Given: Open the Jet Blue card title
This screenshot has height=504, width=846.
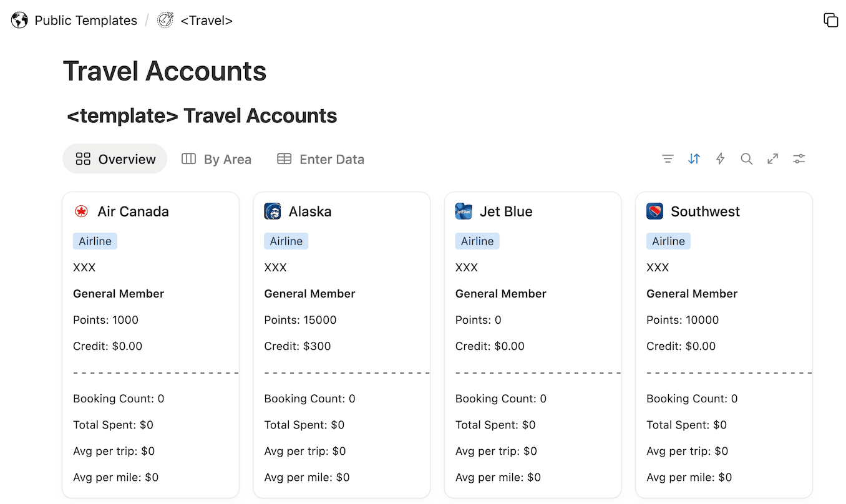Looking at the screenshot, I should 506,211.
